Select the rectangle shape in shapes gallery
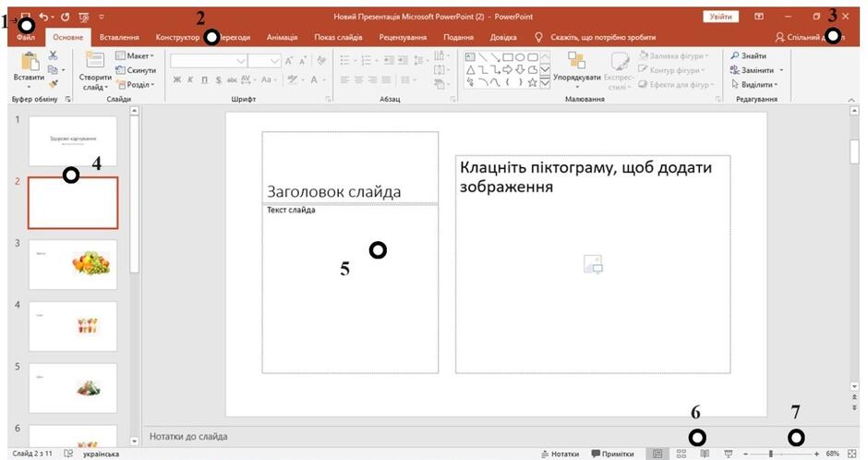This screenshot has height=460, width=868. click(x=508, y=57)
